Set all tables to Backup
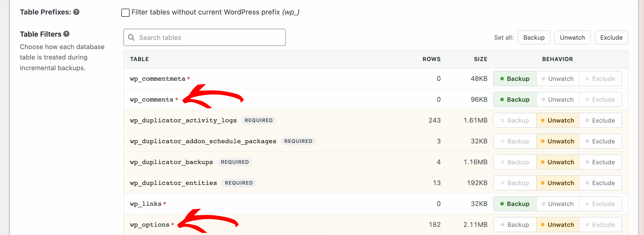This screenshot has width=644, height=235. point(534,37)
